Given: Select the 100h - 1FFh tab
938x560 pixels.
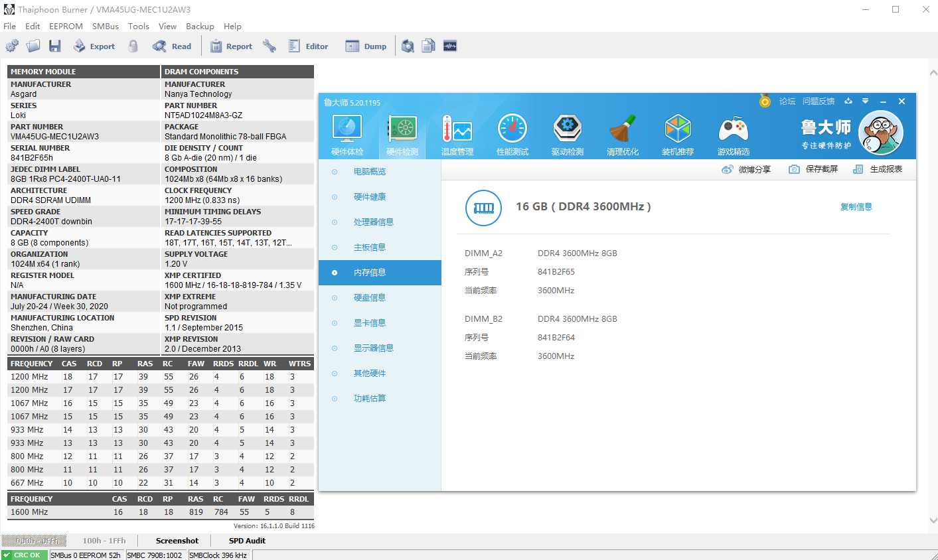Looking at the screenshot, I should point(104,541).
